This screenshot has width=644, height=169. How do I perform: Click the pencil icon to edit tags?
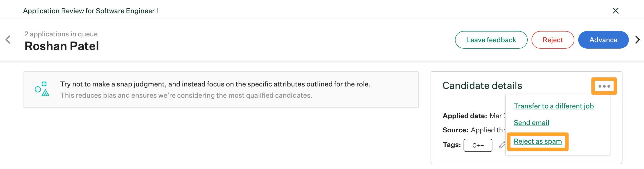coord(502,145)
